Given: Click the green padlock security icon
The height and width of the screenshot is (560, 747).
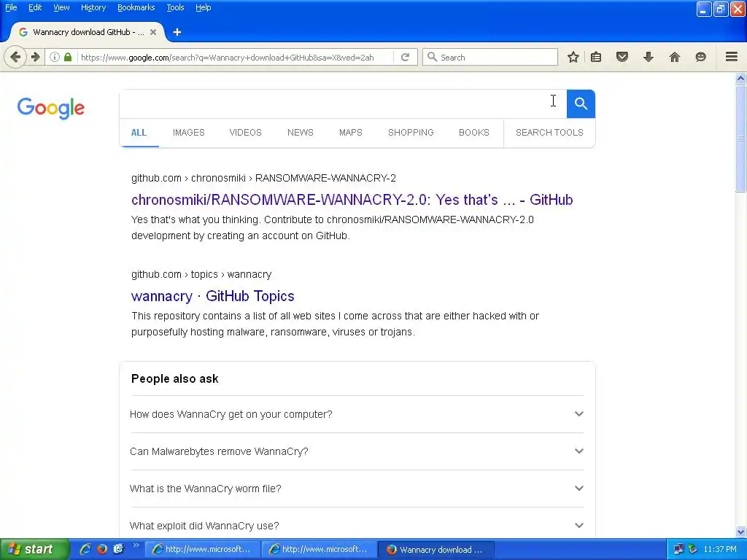Looking at the screenshot, I should 68,57.
